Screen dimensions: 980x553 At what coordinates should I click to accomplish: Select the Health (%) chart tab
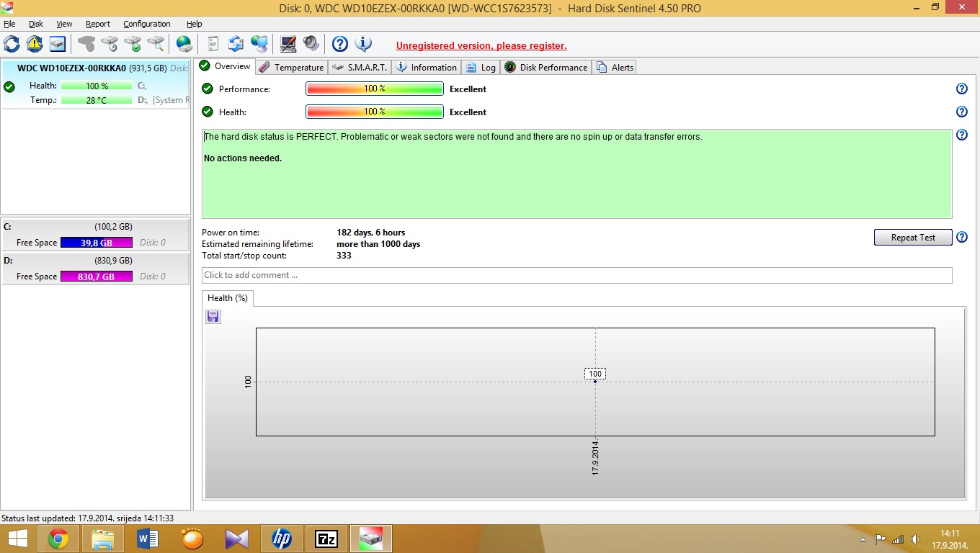[x=228, y=298]
